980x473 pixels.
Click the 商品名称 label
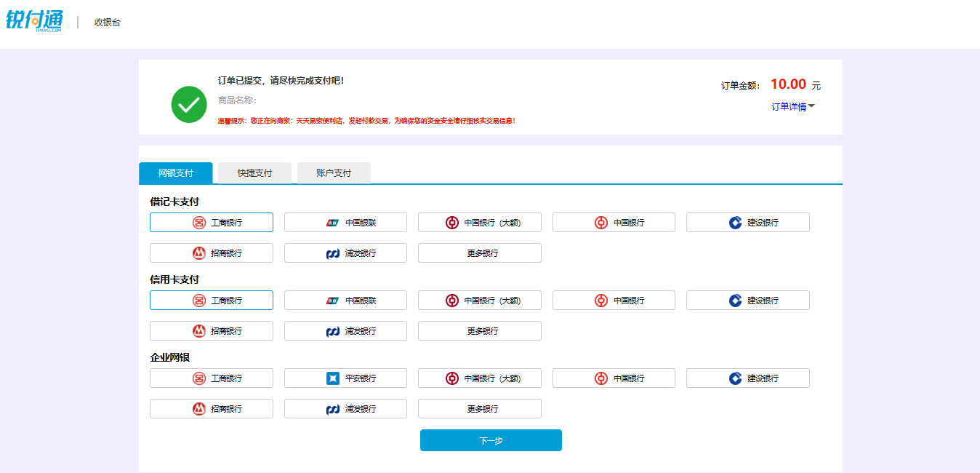[x=237, y=100]
